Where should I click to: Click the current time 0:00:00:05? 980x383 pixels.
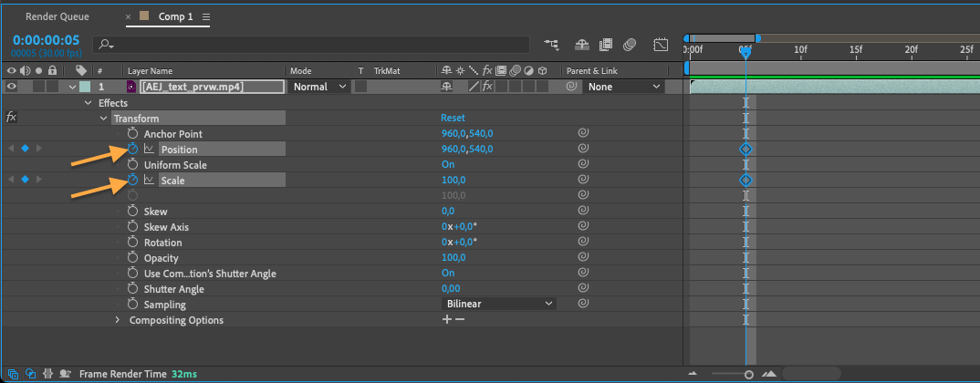(x=47, y=40)
